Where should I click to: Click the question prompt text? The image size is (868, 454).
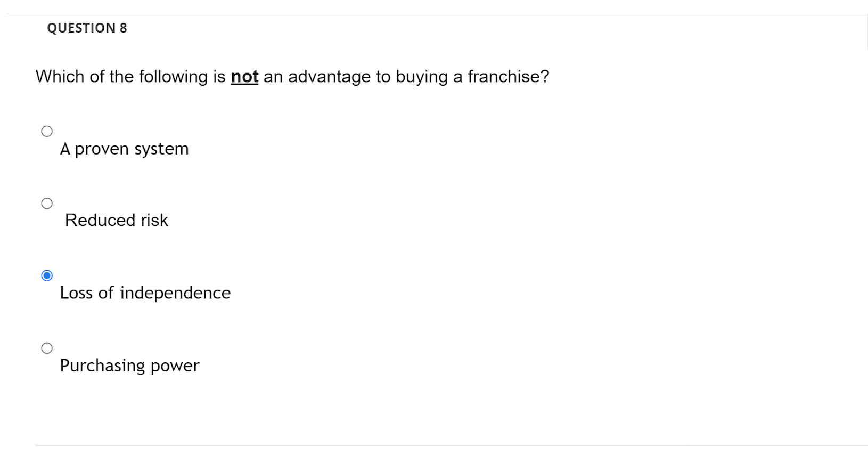pos(292,76)
